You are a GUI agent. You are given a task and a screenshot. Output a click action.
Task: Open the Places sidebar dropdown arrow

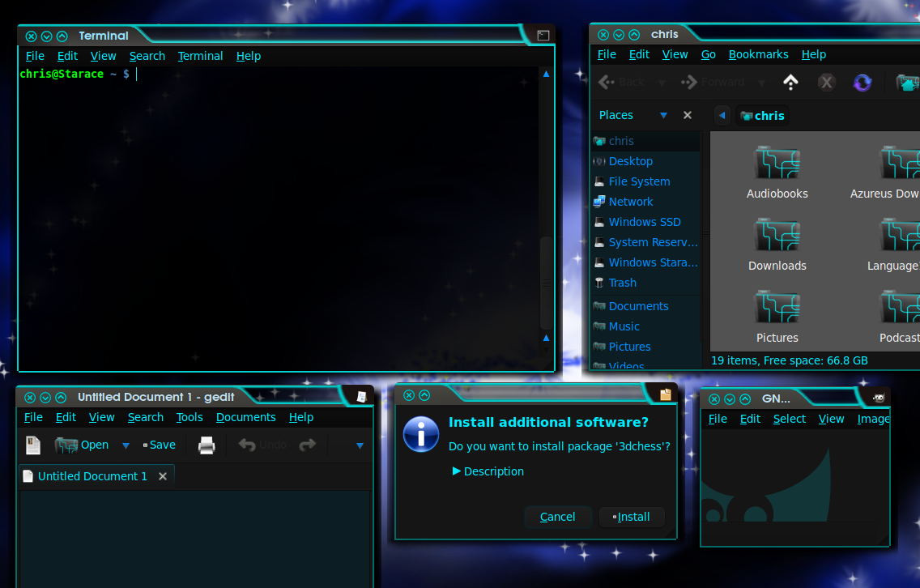(663, 115)
